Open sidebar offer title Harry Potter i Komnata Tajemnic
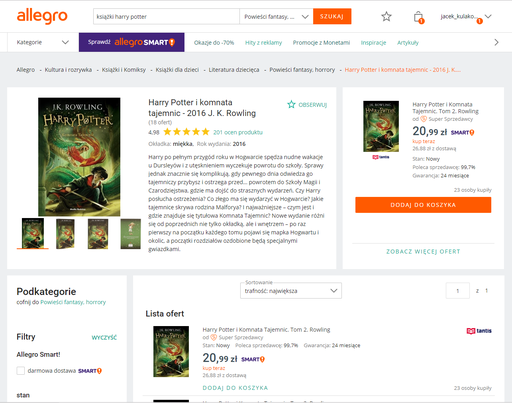 [445, 107]
